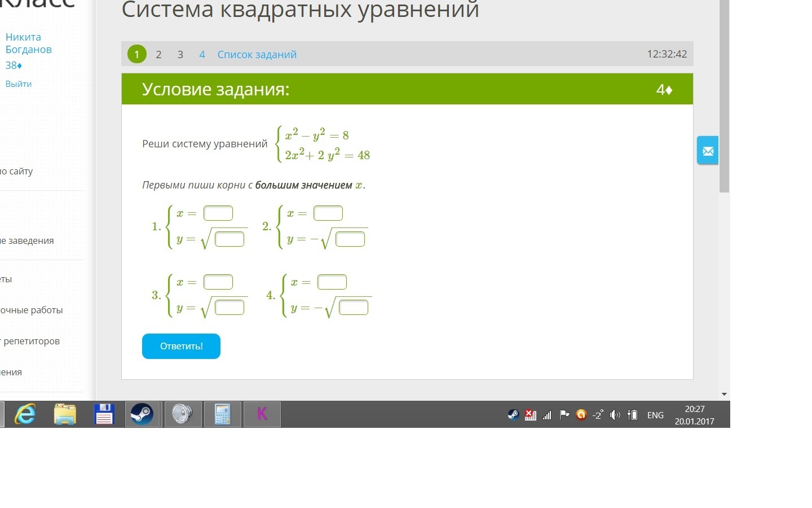The image size is (812, 508).
Task: Click the x input in solution 1
Action: [x=218, y=213]
